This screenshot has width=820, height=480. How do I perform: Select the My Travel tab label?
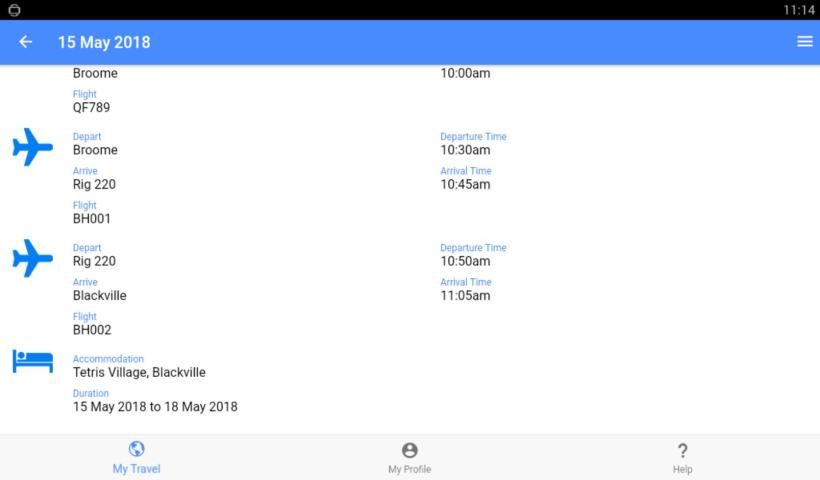click(136, 469)
